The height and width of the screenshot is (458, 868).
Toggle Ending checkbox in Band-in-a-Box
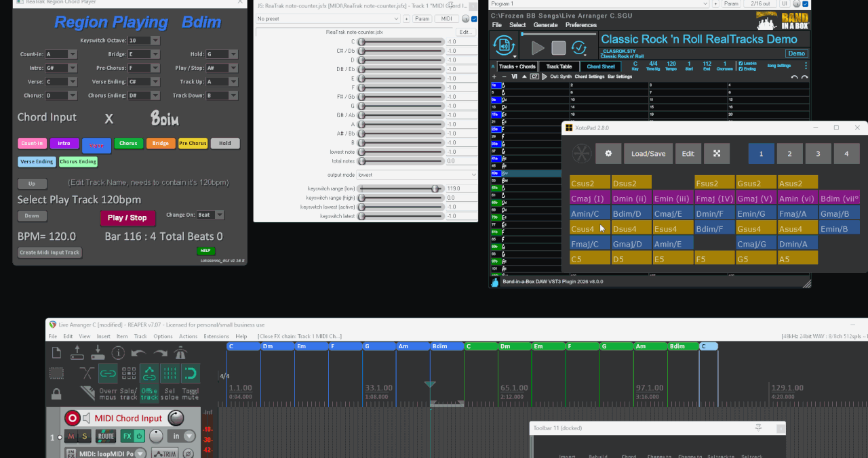(740, 69)
